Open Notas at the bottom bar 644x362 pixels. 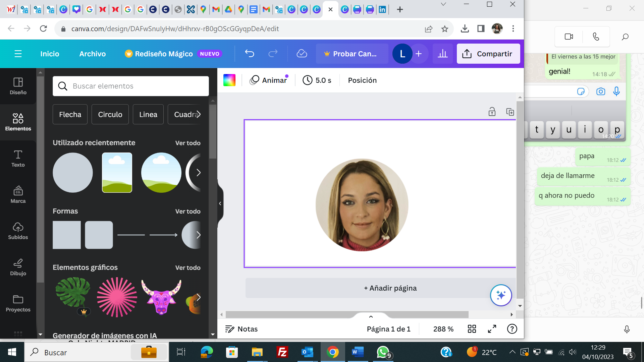pyautogui.click(x=241, y=329)
